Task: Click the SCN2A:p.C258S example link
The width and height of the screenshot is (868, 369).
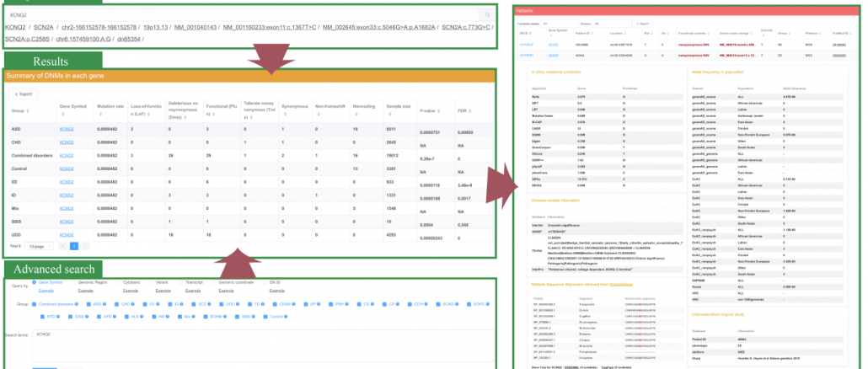Action: [x=27, y=40]
